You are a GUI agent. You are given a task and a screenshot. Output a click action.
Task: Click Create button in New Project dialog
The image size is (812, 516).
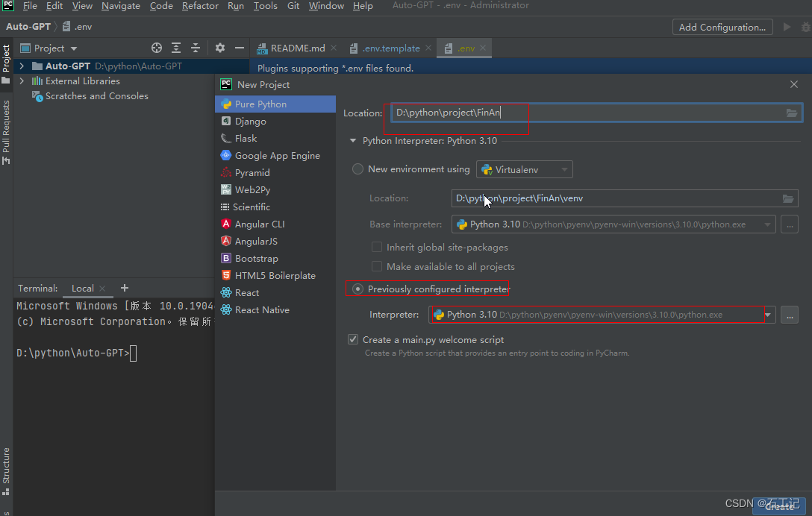pos(779,506)
